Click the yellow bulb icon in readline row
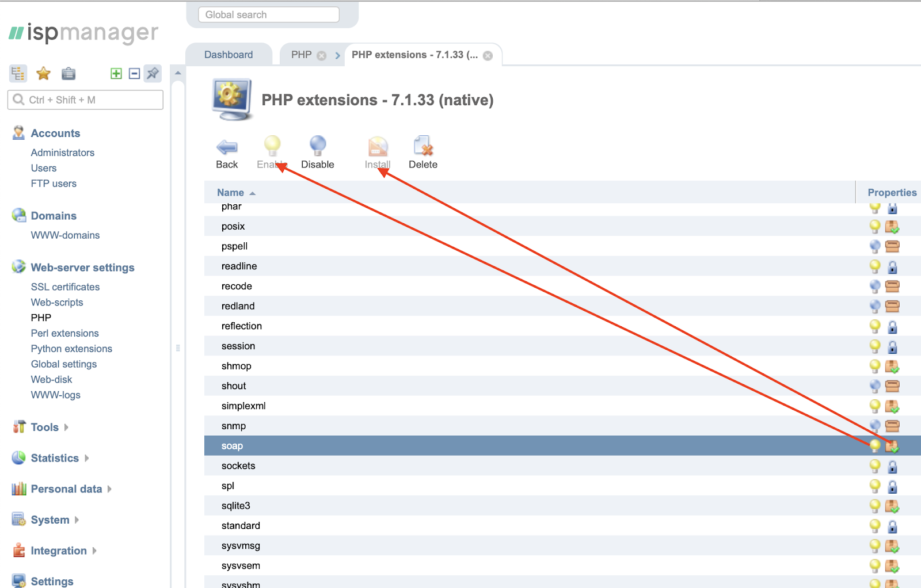921x588 pixels. 875,266
